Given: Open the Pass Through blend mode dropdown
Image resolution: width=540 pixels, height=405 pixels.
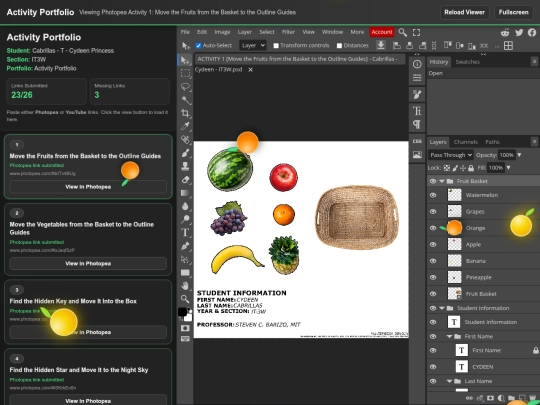Looking at the screenshot, I should [450, 155].
